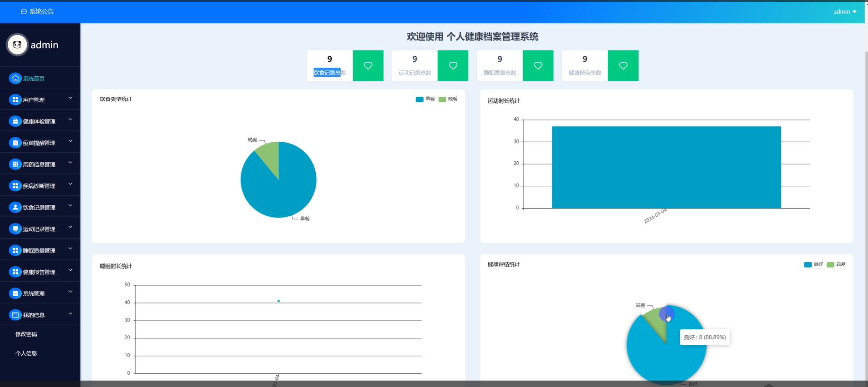Open the admin dropdown at top right
The width and height of the screenshot is (868, 387).
(x=845, y=12)
